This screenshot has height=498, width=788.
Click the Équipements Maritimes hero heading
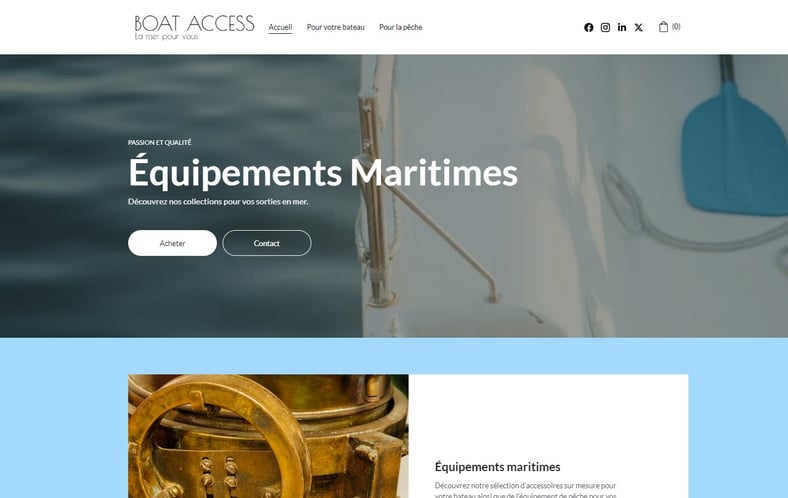coord(323,172)
